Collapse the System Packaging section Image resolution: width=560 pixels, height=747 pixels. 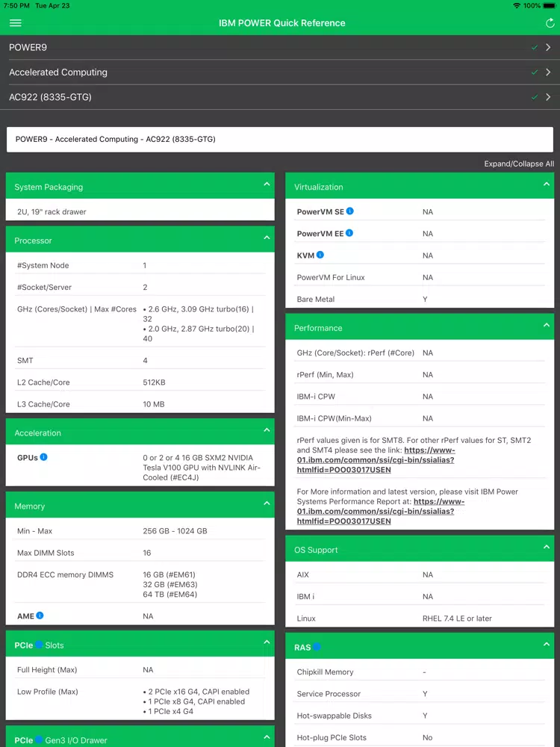[267, 185]
